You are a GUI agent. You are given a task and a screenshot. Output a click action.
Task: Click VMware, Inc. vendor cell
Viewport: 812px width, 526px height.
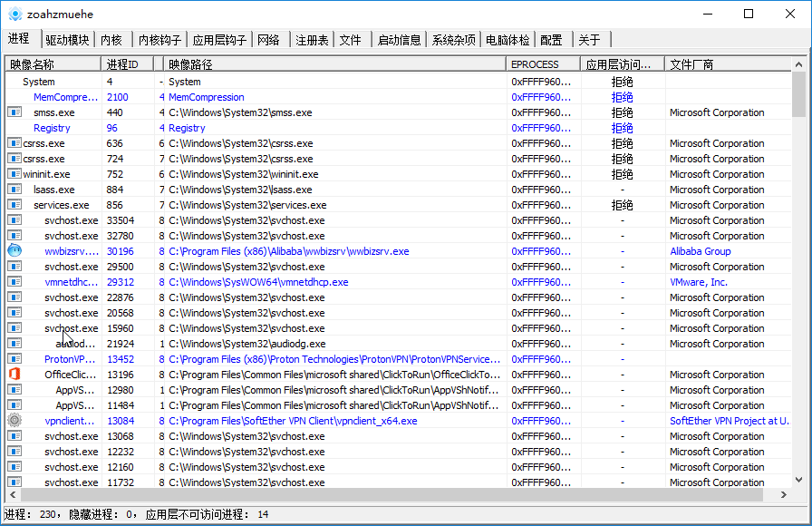699,282
